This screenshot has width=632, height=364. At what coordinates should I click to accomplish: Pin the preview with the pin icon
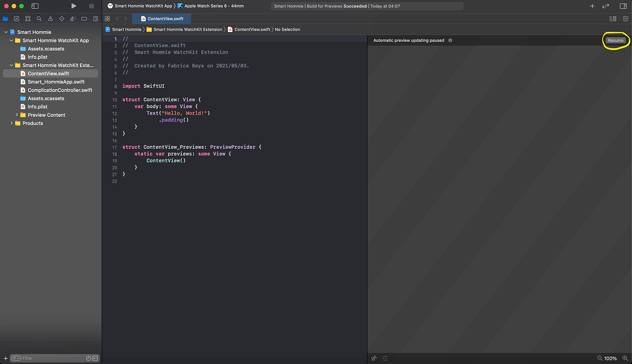point(374,358)
